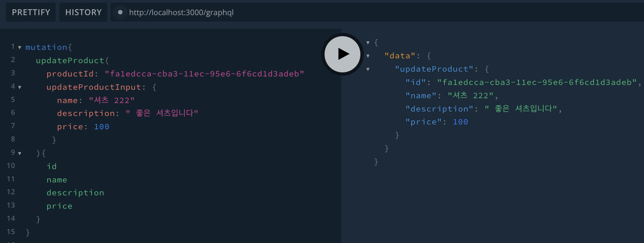Click the name value "셔츠 222" in the query
Image resolution: width=644 pixels, height=243 pixels.
(112, 100)
